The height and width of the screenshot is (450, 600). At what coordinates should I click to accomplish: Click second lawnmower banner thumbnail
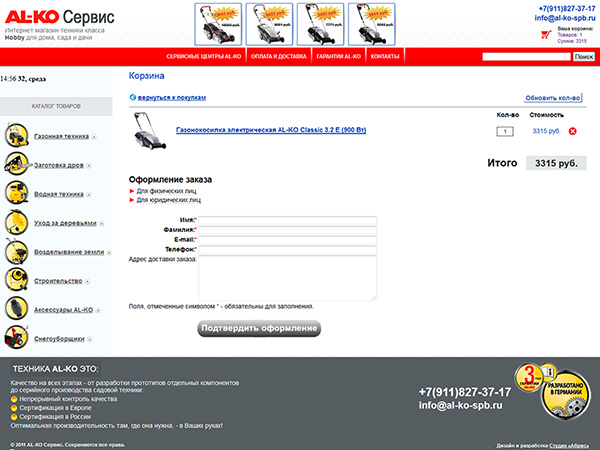[269, 24]
